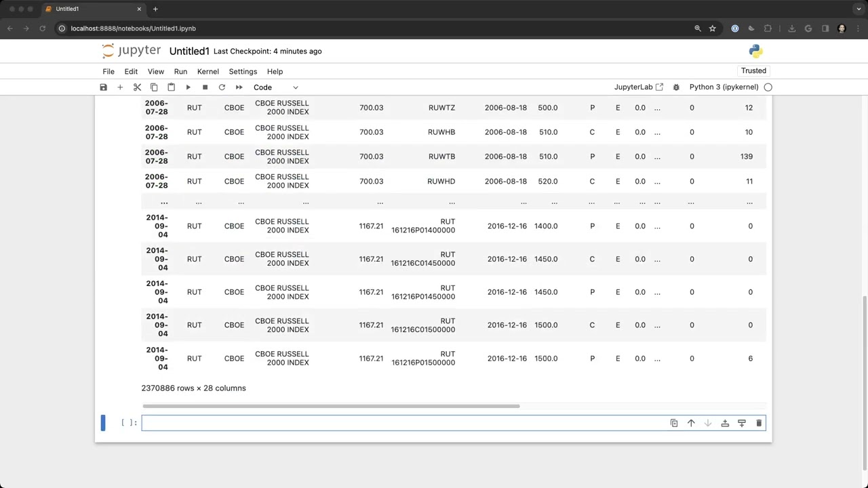The height and width of the screenshot is (488, 868).
Task: Click the text 2370886 rows × 28 columns
Action: click(x=193, y=388)
